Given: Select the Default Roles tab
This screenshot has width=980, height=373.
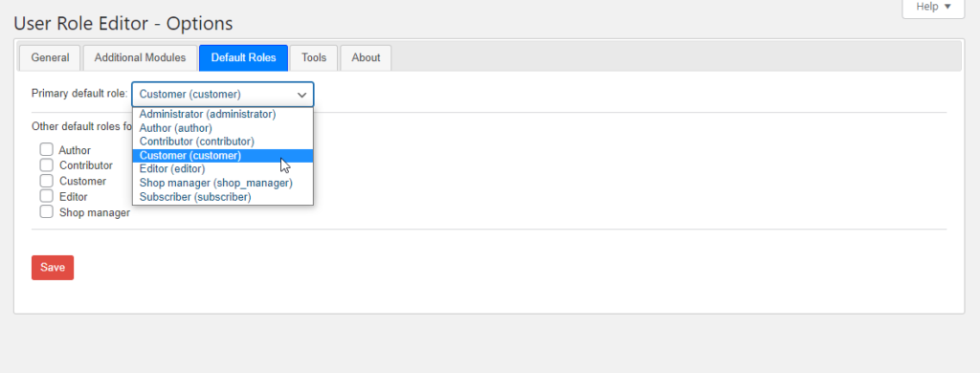Looking at the screenshot, I should (243, 57).
